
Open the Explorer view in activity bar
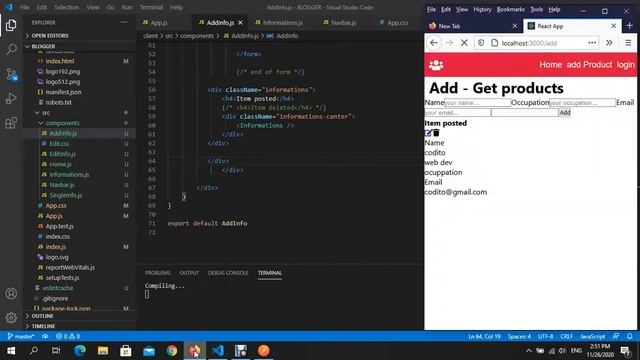[x=11, y=25]
